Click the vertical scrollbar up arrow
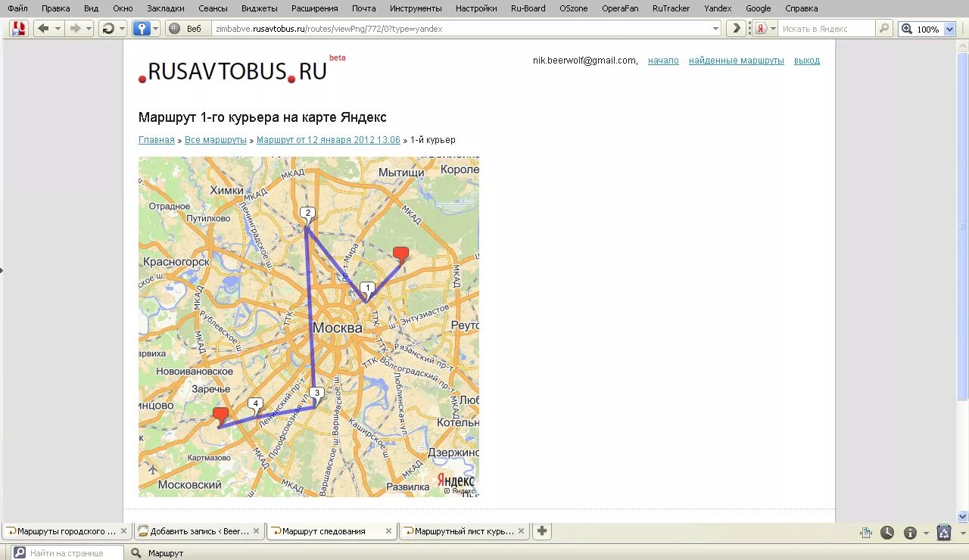Viewport: 969px width, 560px height. tap(963, 45)
